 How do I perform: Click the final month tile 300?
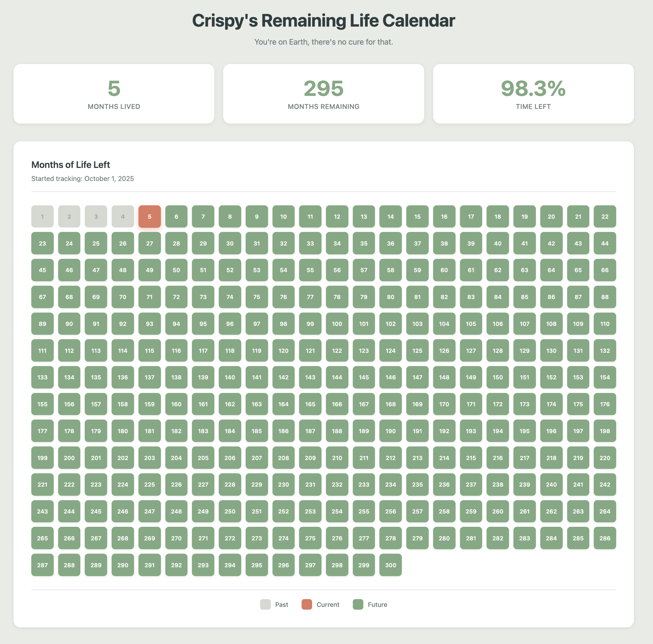point(390,565)
